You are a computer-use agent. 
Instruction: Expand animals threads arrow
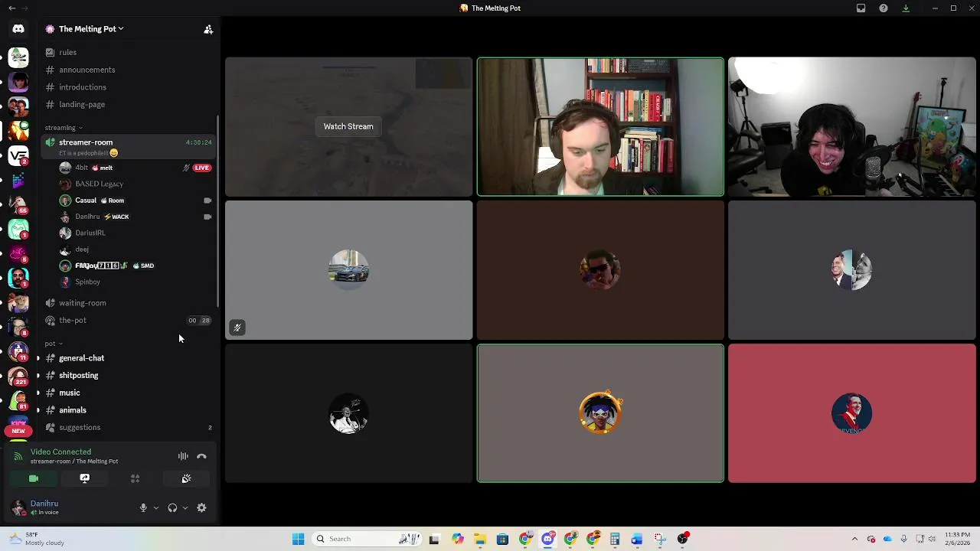click(x=38, y=410)
